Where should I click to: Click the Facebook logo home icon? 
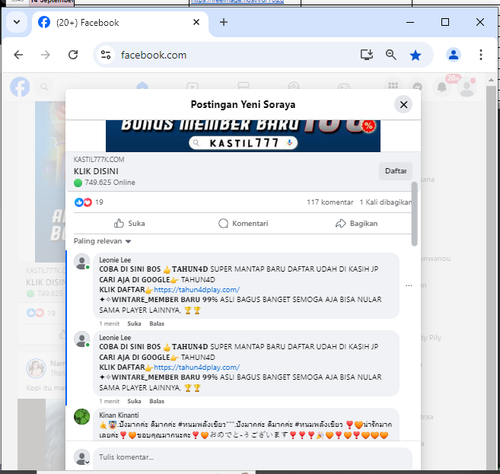tap(20, 87)
